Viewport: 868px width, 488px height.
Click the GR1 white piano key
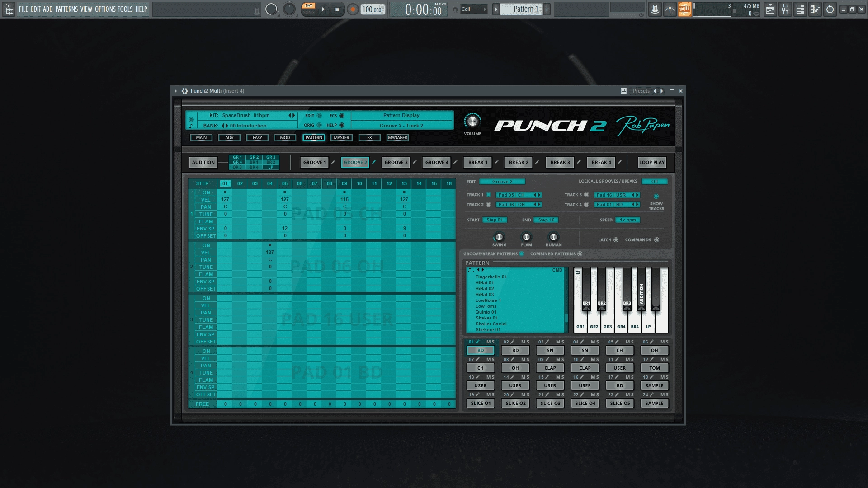point(580,326)
